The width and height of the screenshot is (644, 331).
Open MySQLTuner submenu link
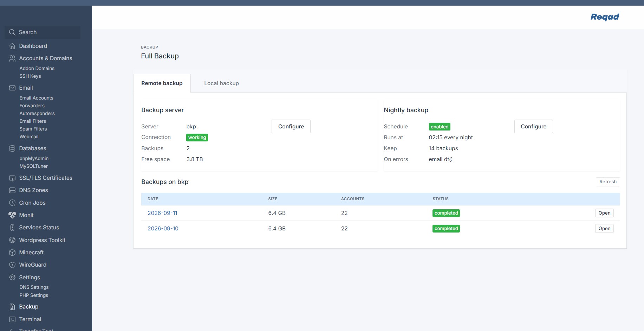pyautogui.click(x=34, y=166)
